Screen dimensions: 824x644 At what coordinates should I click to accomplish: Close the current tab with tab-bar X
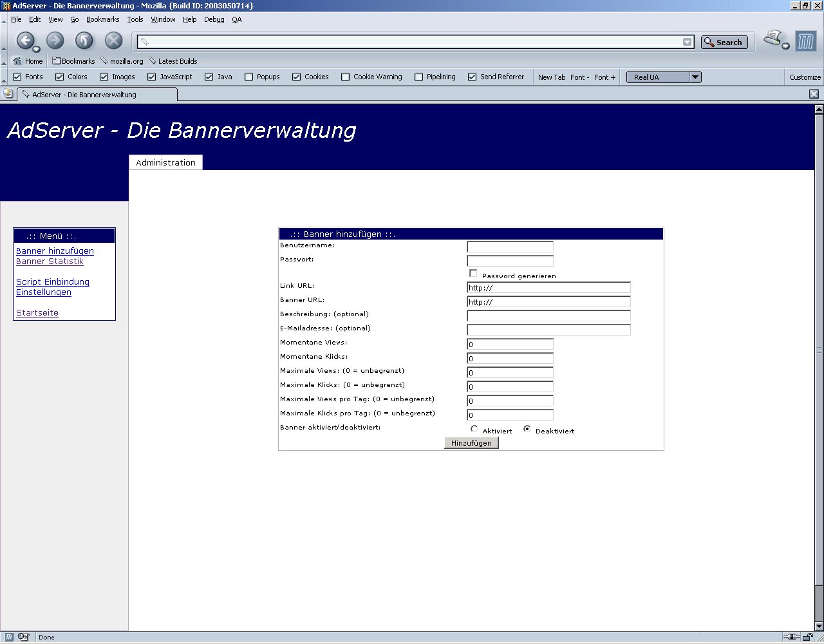[814, 94]
